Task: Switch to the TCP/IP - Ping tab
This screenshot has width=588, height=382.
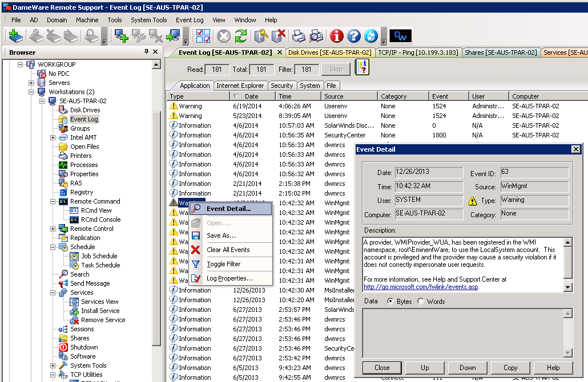Action: tap(418, 52)
